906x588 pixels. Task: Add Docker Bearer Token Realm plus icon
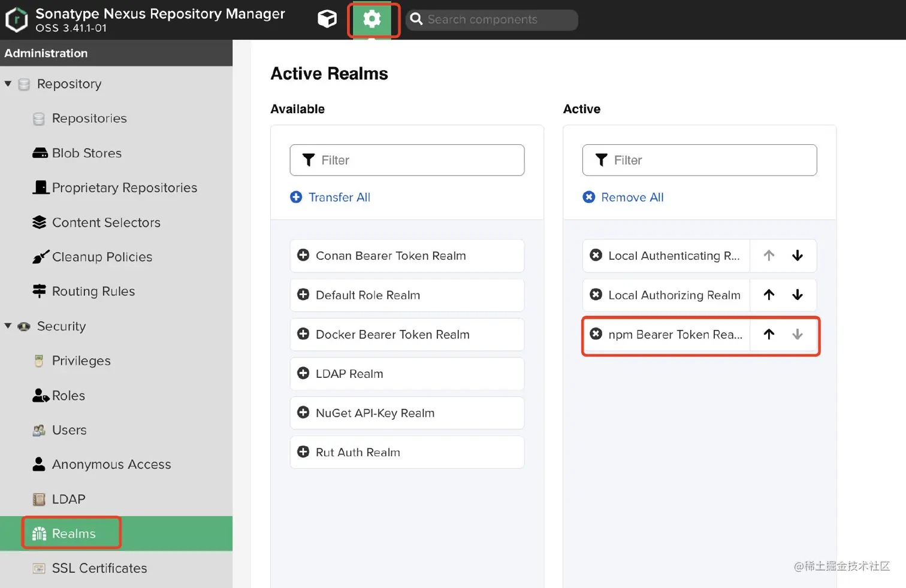coord(304,334)
